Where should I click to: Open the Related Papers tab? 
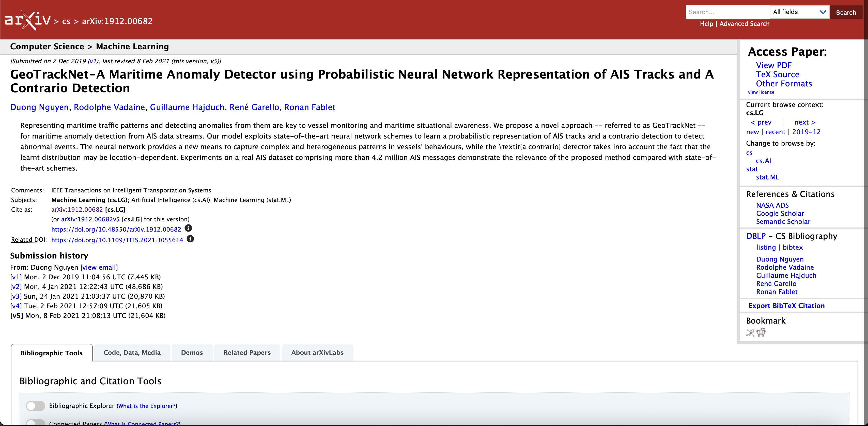[247, 353]
